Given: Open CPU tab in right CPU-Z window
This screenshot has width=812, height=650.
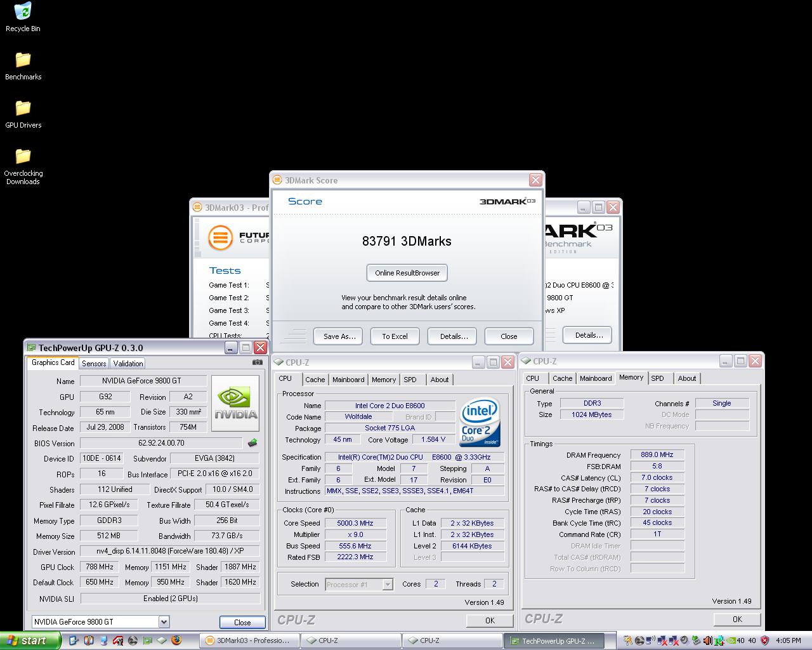Looking at the screenshot, I should pyautogui.click(x=533, y=378).
